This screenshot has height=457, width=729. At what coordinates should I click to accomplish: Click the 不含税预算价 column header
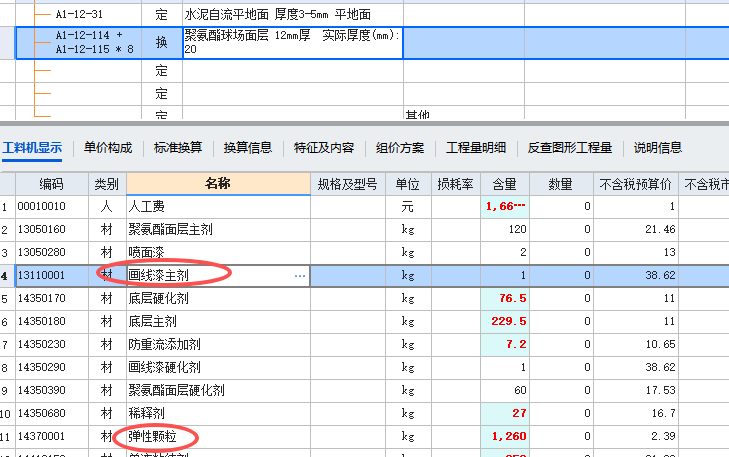(636, 184)
